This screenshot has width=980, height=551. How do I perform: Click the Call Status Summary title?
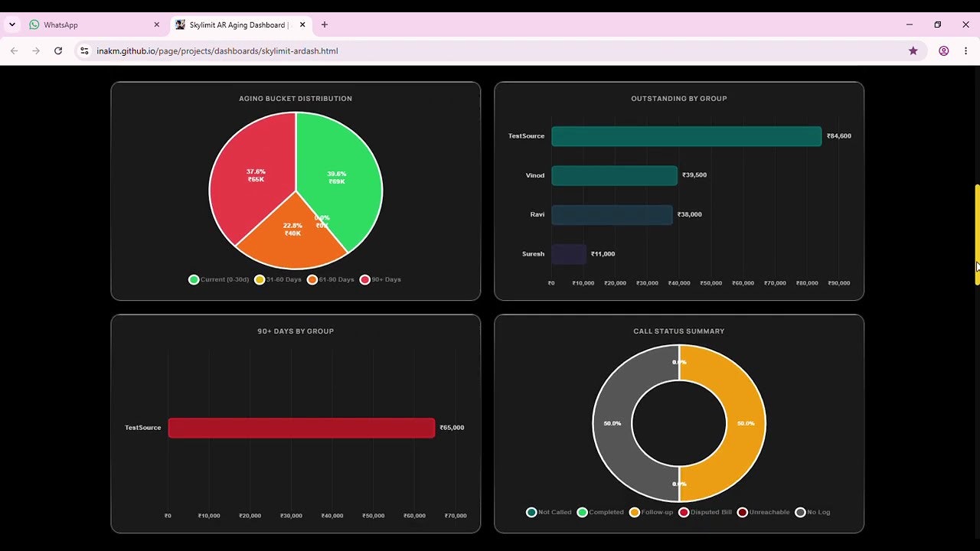pyautogui.click(x=679, y=331)
